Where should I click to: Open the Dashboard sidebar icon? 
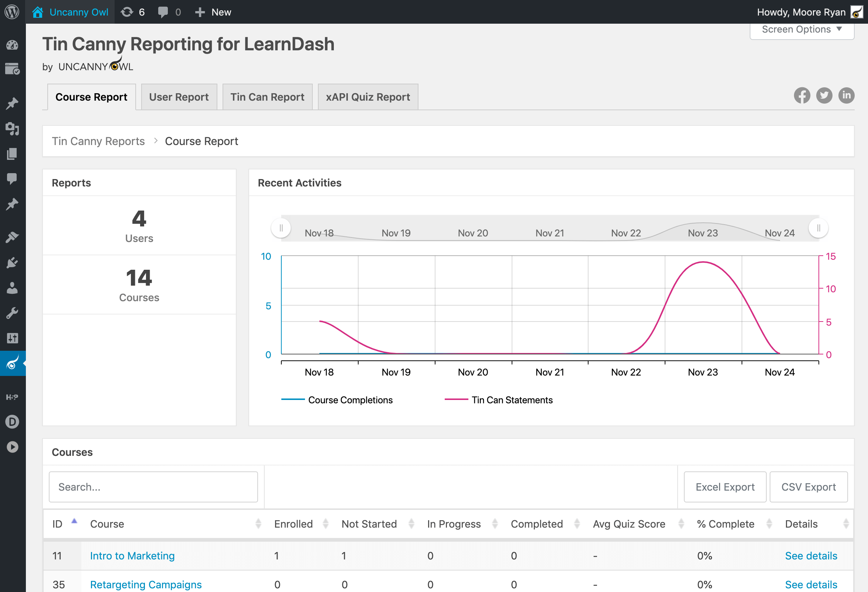pyautogui.click(x=12, y=45)
